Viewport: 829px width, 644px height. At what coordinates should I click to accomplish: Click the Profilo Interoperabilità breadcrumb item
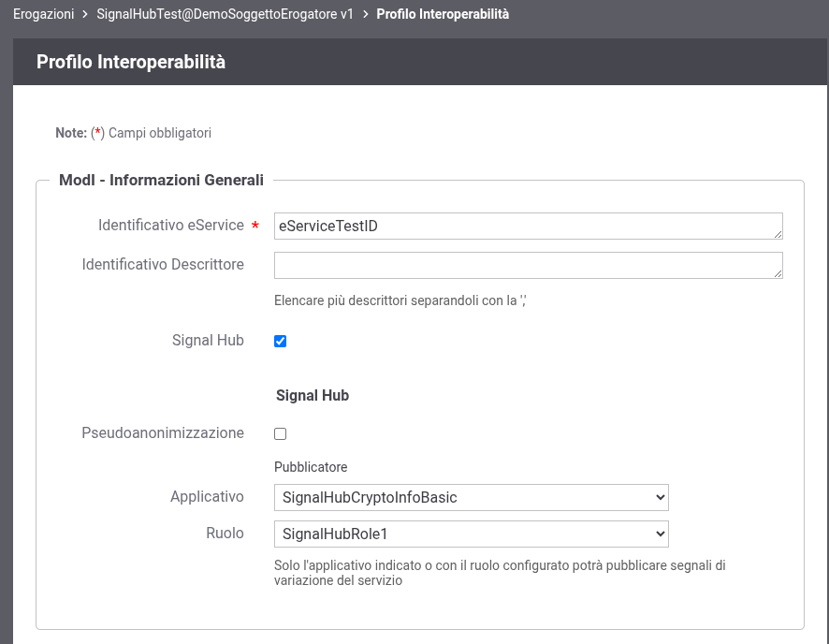tap(442, 15)
